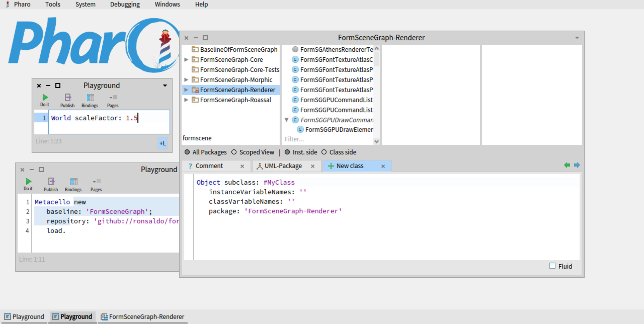
Task: Navigate back with the green left arrow
Action: (x=567, y=165)
